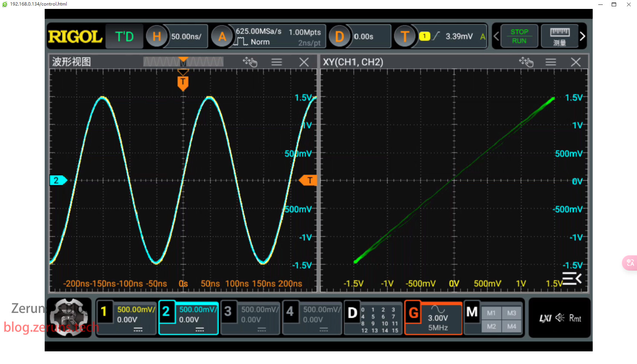The image size is (637, 364).
Task: Click the move icon in XY window
Action: click(526, 62)
